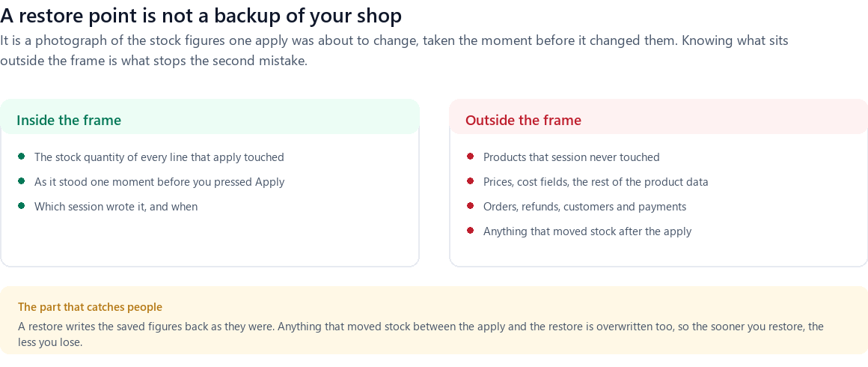The image size is (868, 367).
Task: Click the red bullet beside 'Prices, cost fields'
Action: (471, 181)
